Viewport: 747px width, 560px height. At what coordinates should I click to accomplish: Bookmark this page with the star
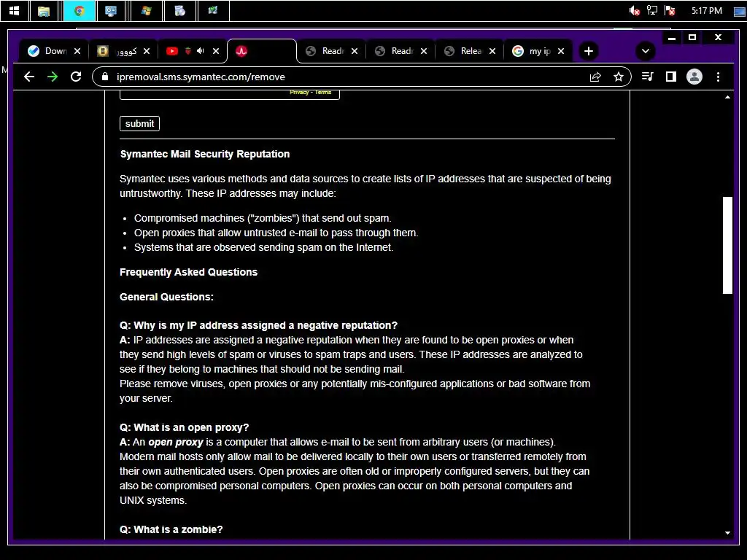(619, 77)
